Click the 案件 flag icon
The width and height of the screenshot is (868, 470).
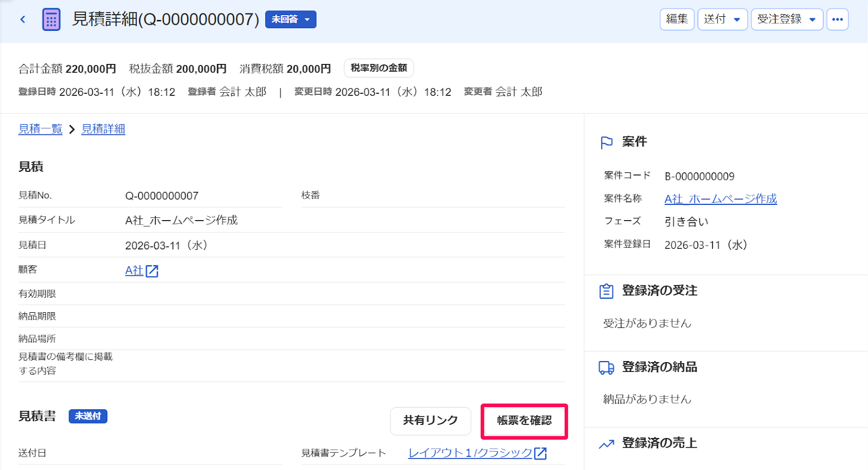(607, 142)
